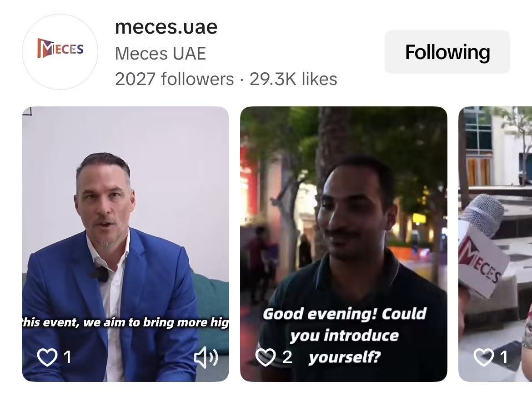View the 2027 followers list
Screen dimensions: 532x401
coord(175,79)
